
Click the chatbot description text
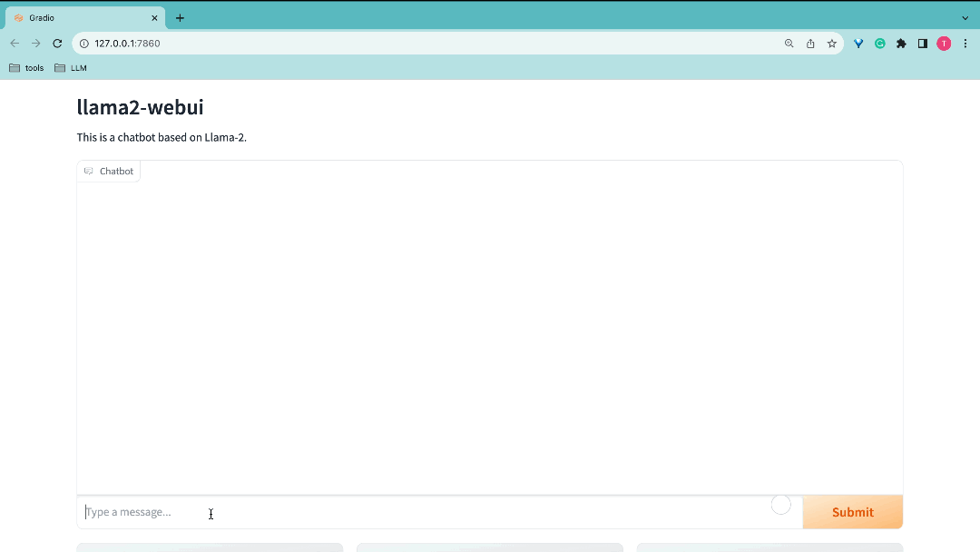162,137
